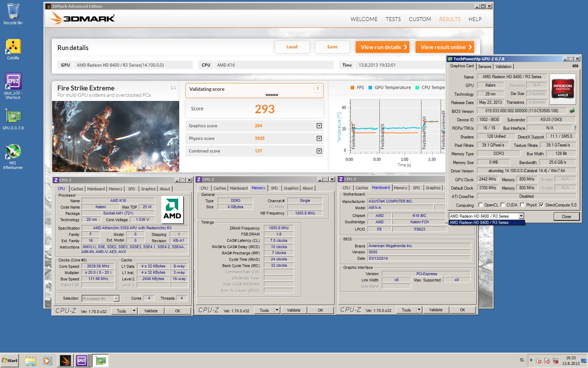Switch to the GPU-Z Sensors tab
This screenshot has width=588, height=368.
tap(484, 67)
